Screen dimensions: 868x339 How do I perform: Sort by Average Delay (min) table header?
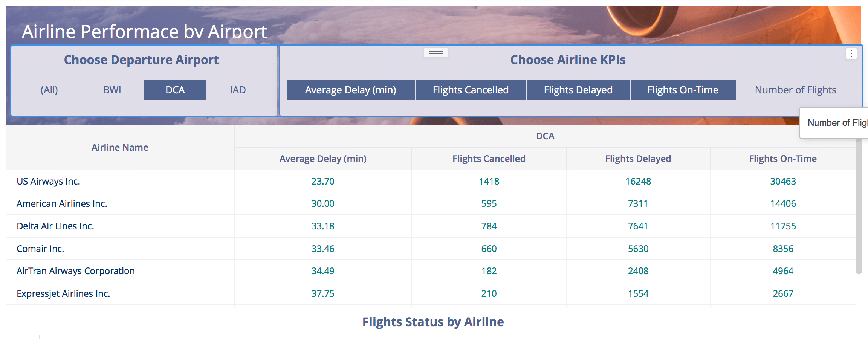tap(323, 159)
